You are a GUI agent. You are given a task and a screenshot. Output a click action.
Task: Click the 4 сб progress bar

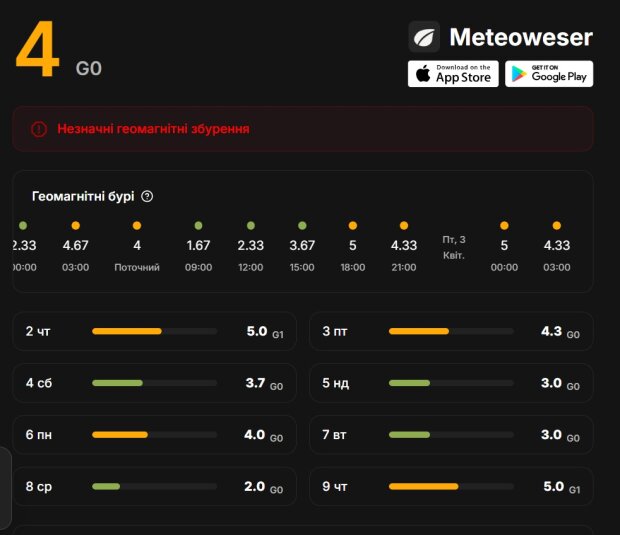pyautogui.click(x=154, y=383)
